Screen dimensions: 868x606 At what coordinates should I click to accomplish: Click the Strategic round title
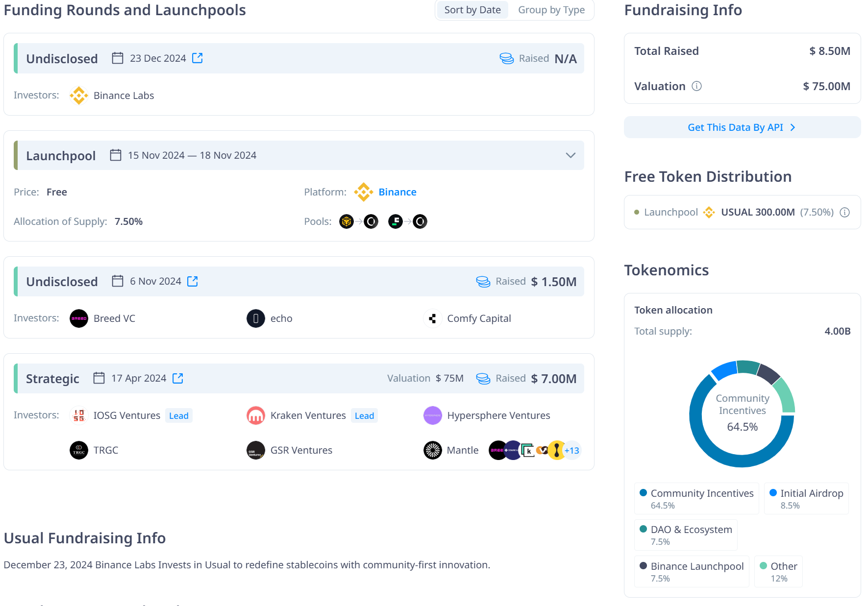tap(52, 379)
